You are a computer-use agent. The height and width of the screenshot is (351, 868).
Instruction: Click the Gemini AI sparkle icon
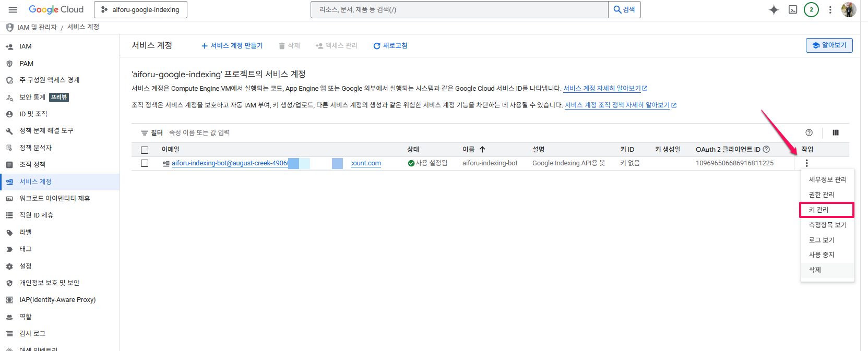(774, 10)
